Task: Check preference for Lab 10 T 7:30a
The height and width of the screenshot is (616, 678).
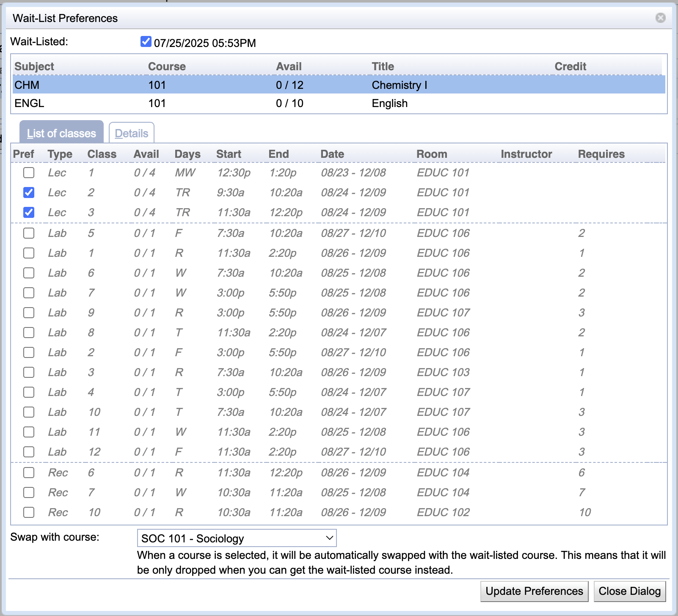Action: click(29, 412)
